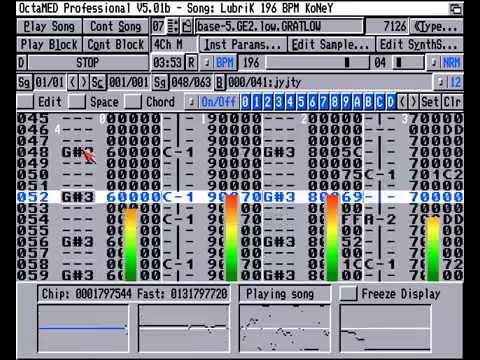This screenshot has height=360, width=480.
Task: Toggle track 1 on/off button
Action: pos(256,102)
